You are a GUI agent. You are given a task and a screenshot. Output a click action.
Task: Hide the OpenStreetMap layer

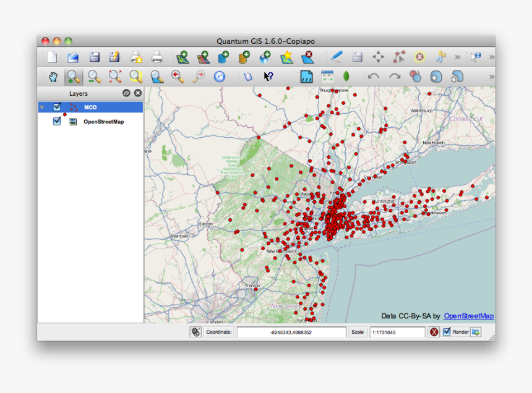[x=56, y=121]
